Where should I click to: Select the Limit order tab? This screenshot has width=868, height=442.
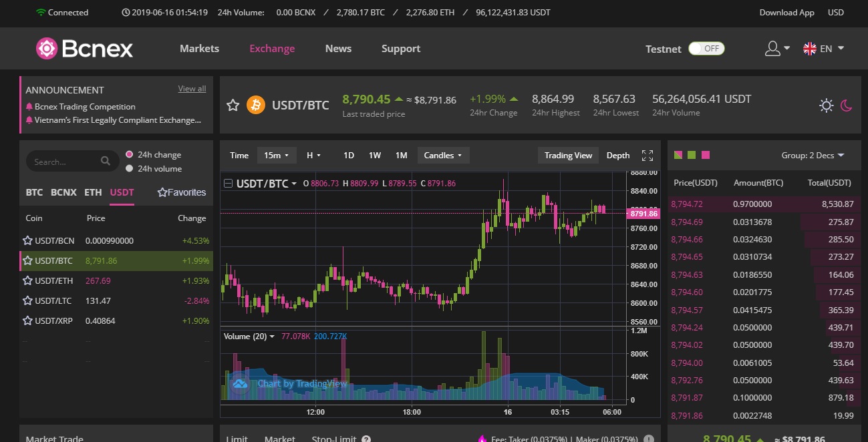(237, 439)
